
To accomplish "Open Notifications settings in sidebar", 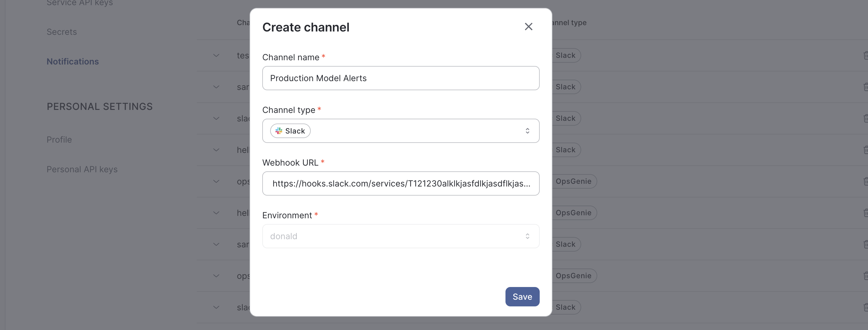I will tap(72, 62).
